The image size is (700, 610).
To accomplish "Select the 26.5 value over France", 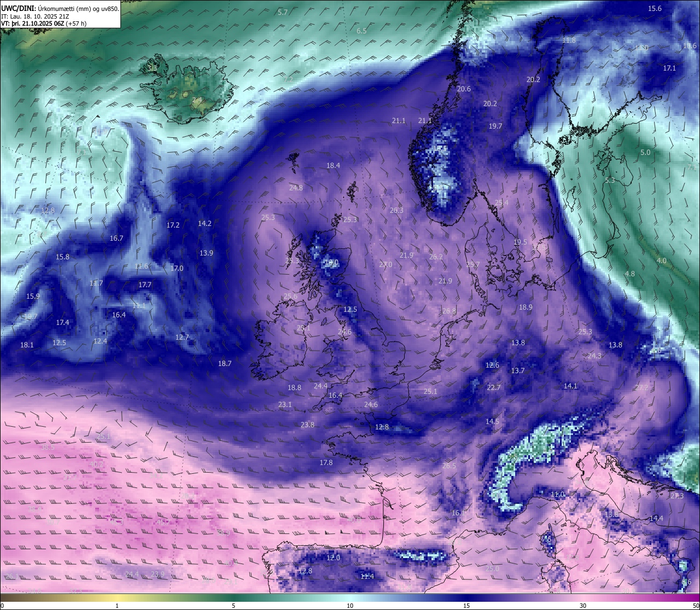I will coord(449,466).
